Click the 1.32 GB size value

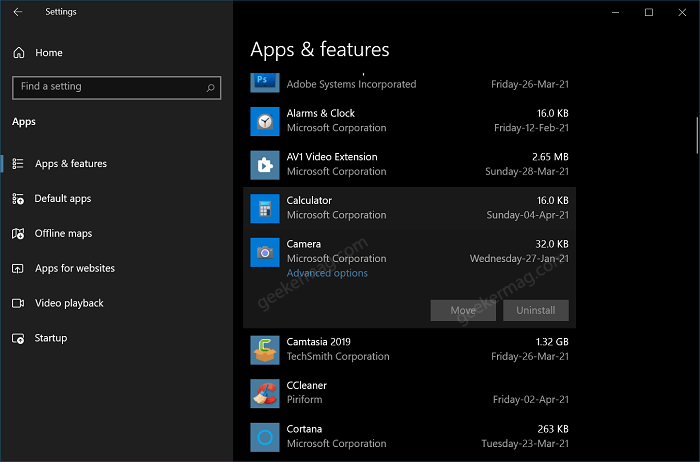tap(552, 342)
